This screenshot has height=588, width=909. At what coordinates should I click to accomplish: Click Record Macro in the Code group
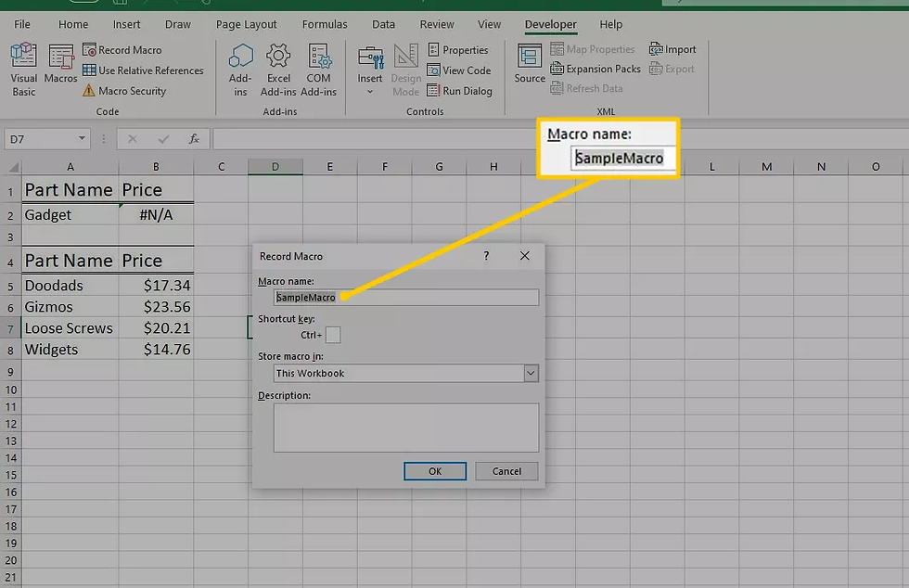point(122,50)
